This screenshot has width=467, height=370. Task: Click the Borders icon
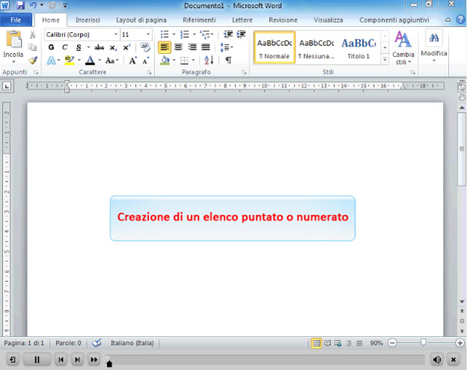[184, 60]
